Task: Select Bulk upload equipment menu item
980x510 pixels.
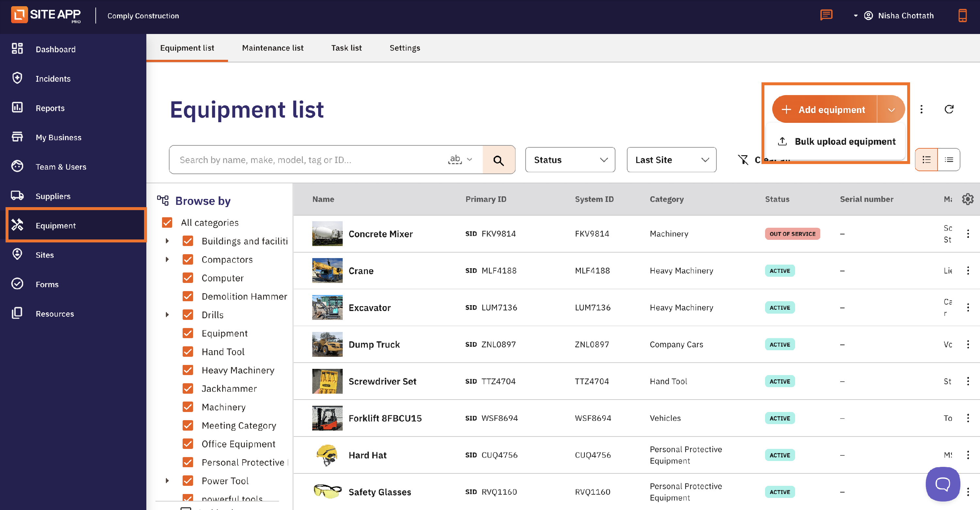Action: pos(836,141)
